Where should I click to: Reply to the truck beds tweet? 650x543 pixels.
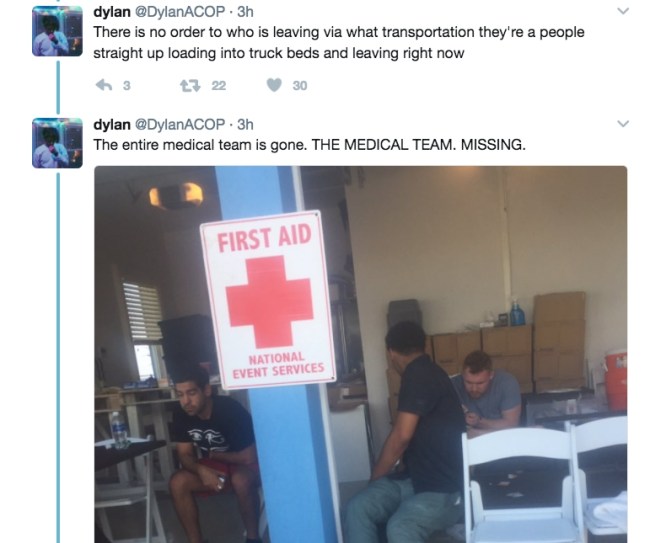pos(104,85)
